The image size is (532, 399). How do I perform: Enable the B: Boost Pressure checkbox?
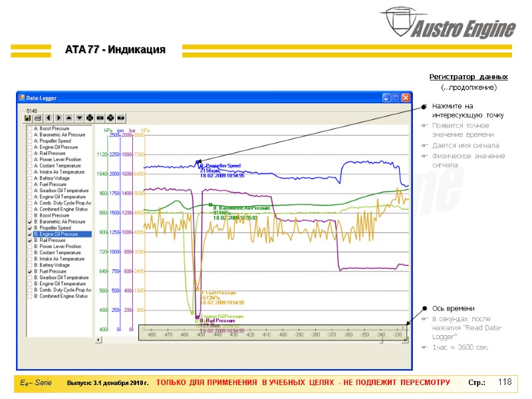[30, 215]
